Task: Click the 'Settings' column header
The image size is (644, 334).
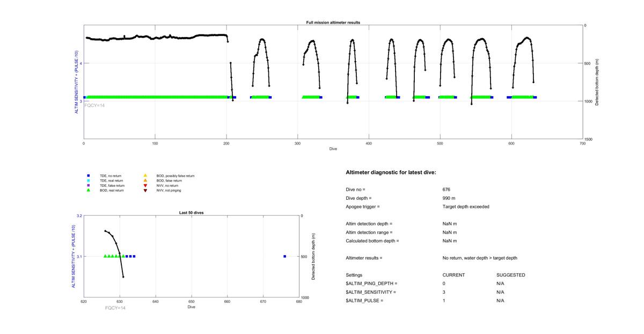Action: click(354, 275)
